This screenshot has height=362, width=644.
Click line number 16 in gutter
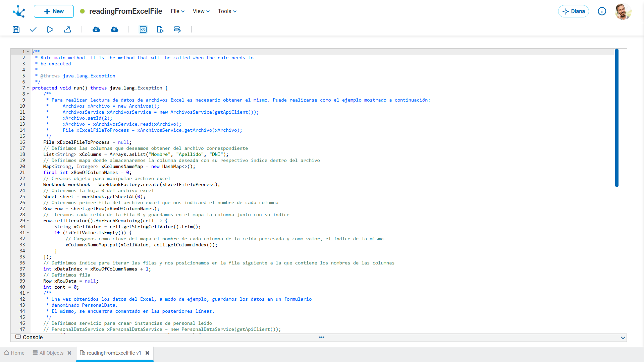point(22,142)
